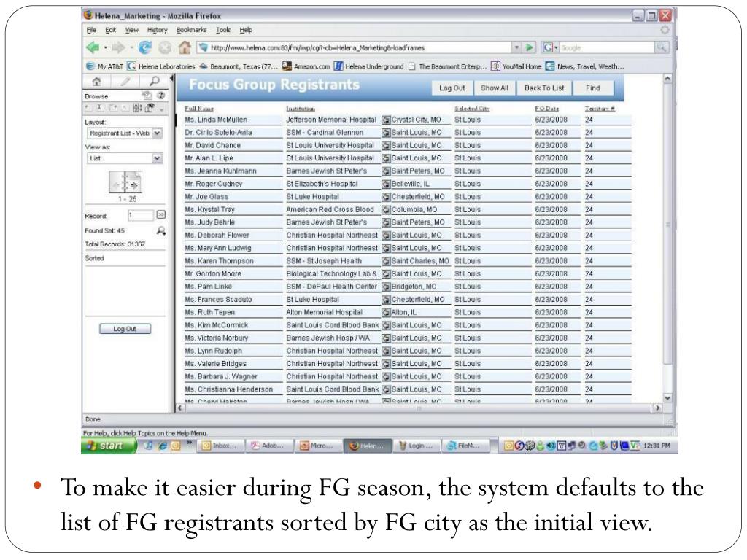Image resolution: width=747 pixels, height=560 pixels.
Task: Click the go-to-record arrow button next to Record
Action: 161,215
